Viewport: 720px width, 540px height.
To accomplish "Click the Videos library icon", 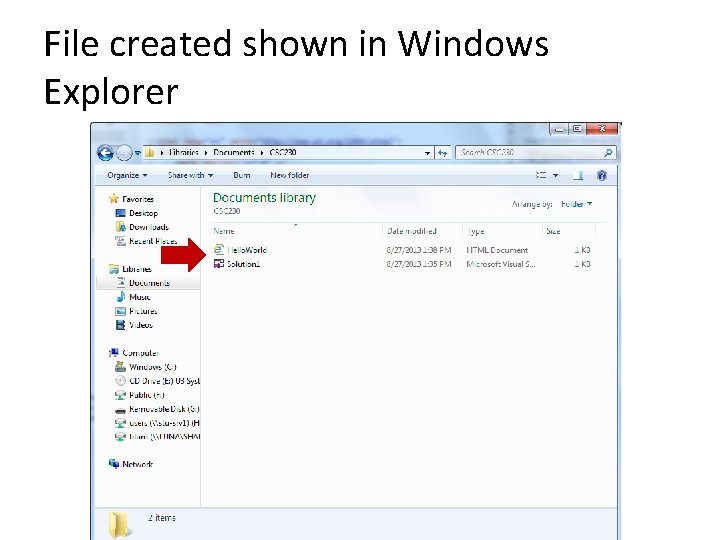I will coord(120,325).
